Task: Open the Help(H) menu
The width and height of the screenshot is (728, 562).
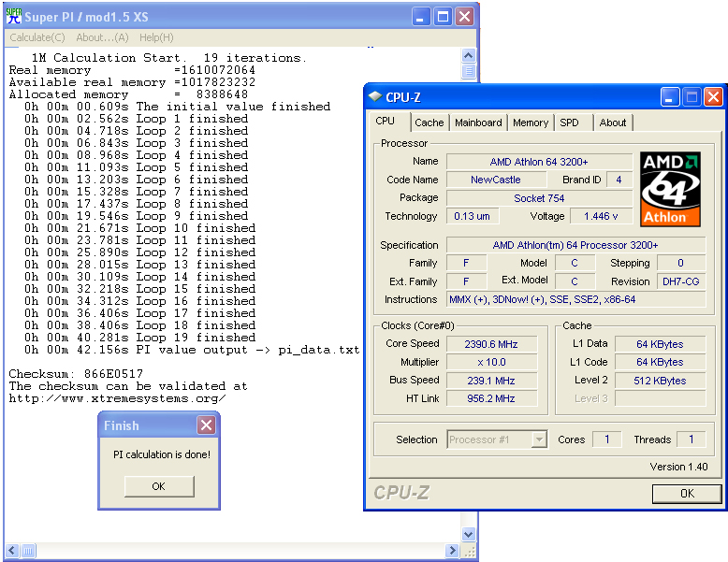Action: (156, 37)
